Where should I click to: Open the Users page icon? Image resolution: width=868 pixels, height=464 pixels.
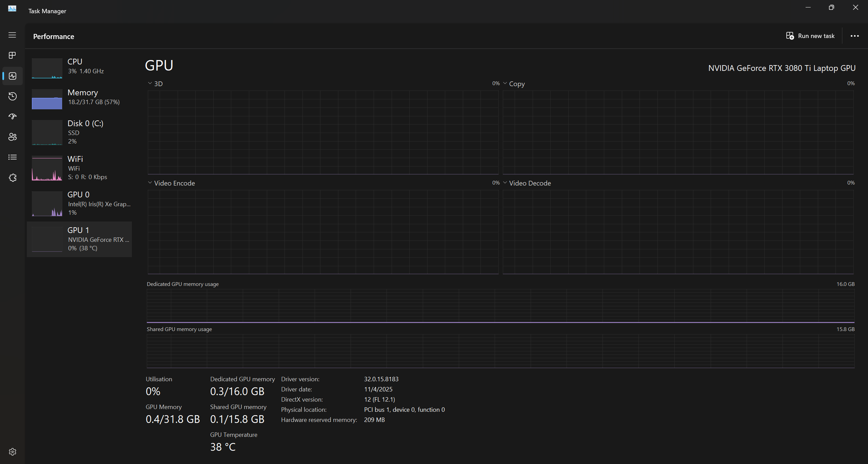12,137
